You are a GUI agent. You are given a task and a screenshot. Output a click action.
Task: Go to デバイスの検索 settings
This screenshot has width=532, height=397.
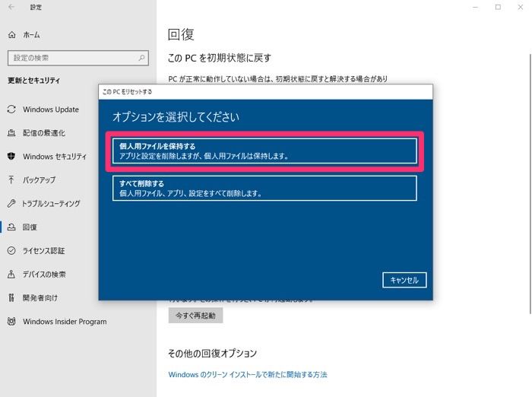[44, 274]
